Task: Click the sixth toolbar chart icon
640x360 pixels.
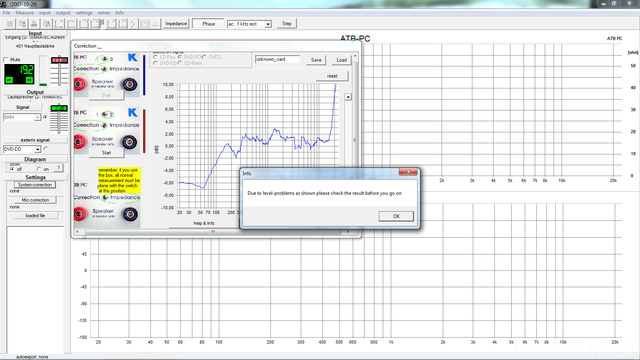Action: pos(71,24)
